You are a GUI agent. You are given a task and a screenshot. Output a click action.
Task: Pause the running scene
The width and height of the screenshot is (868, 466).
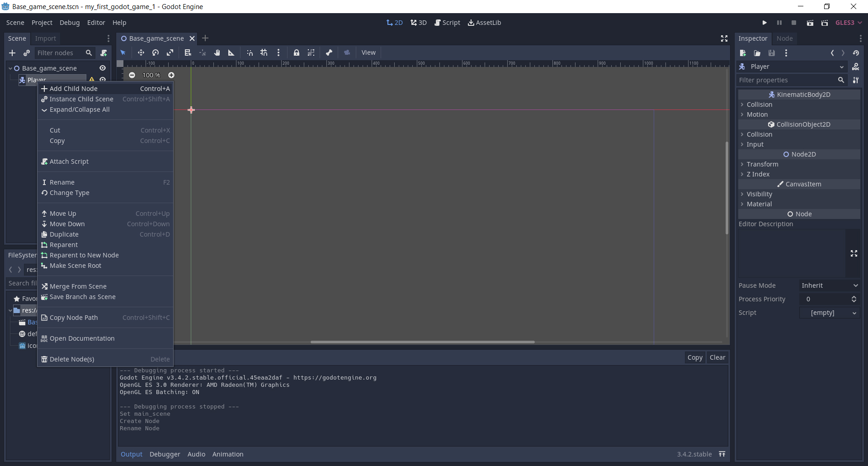pyautogui.click(x=779, y=23)
